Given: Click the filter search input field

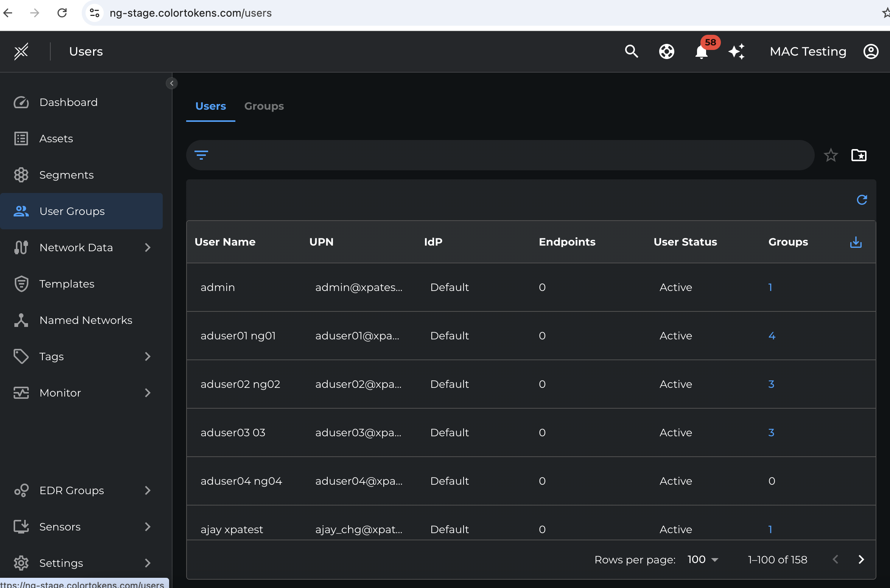Looking at the screenshot, I should [x=507, y=155].
